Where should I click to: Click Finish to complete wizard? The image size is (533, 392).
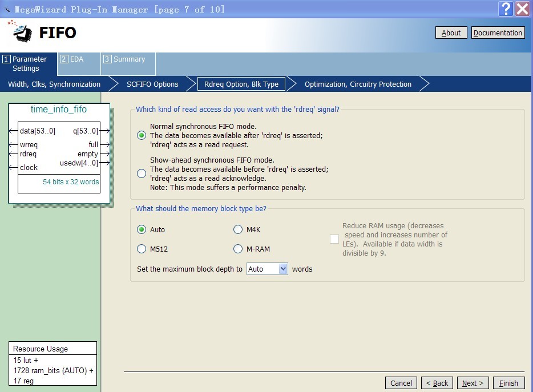(x=508, y=383)
